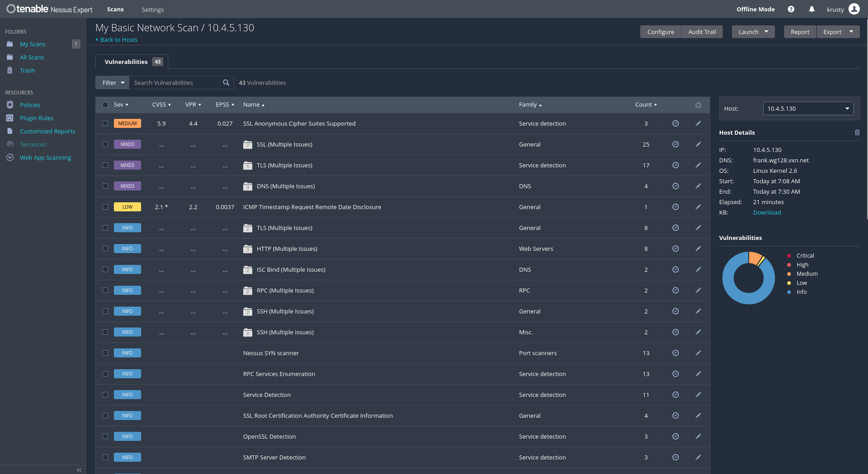Open My Scans folder
Screen dimensions: 868x474
click(33, 44)
